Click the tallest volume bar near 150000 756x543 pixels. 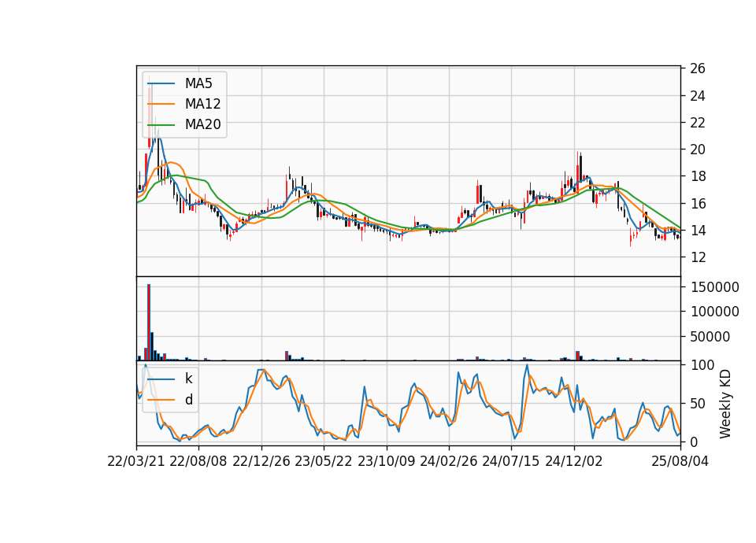coord(149,323)
